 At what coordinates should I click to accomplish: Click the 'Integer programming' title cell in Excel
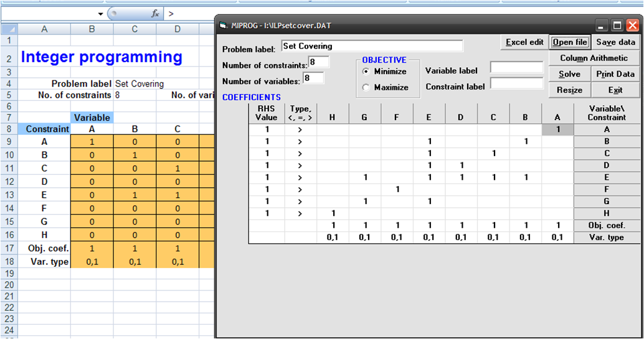click(102, 57)
